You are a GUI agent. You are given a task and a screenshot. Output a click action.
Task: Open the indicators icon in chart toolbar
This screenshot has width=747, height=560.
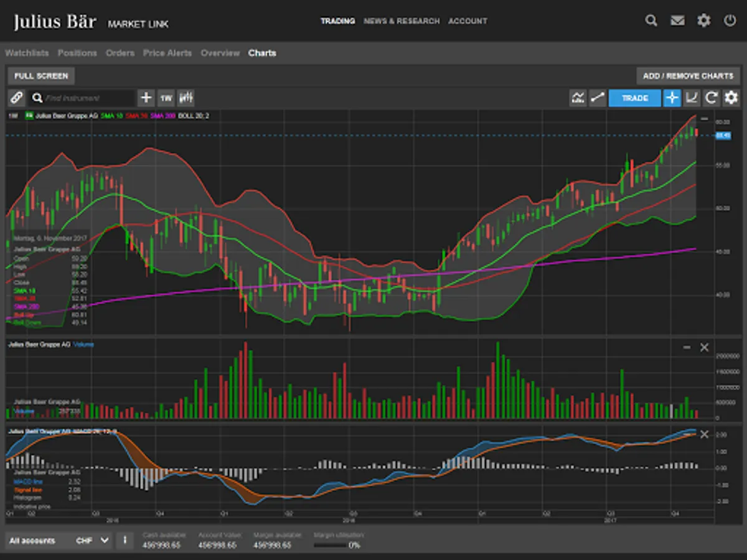(x=578, y=98)
